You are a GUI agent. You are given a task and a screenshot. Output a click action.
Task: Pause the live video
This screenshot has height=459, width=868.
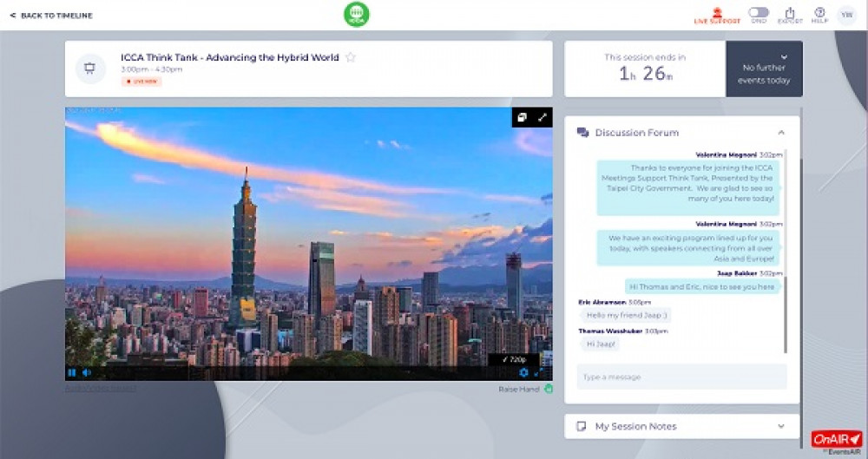[72, 372]
